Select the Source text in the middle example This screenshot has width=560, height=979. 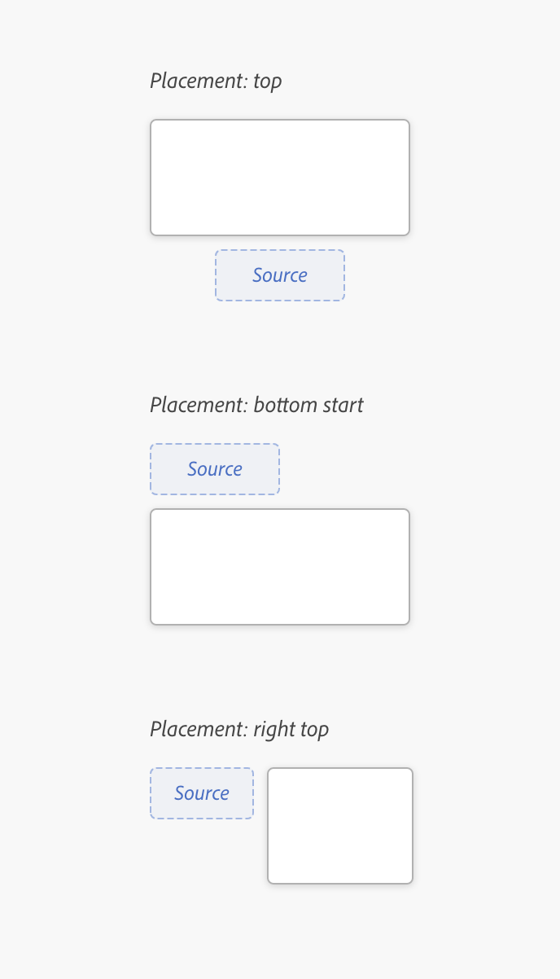[x=215, y=469]
